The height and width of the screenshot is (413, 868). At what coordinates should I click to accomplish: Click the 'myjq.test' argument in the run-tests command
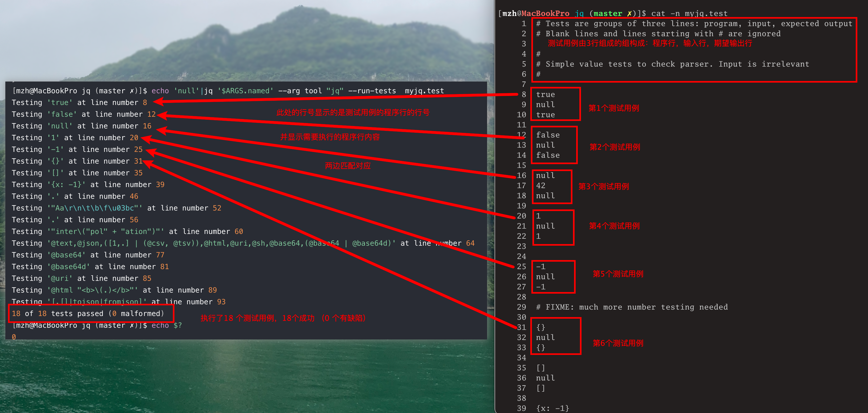click(424, 91)
